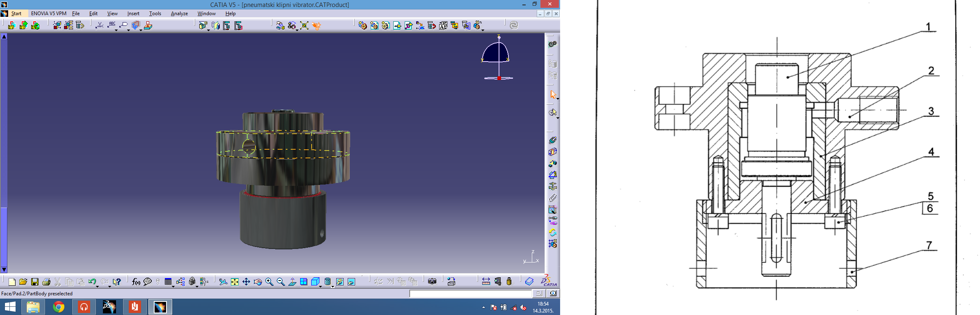This screenshot has height=315, width=980.
Task: Click the power input command field
Action: [470, 294]
